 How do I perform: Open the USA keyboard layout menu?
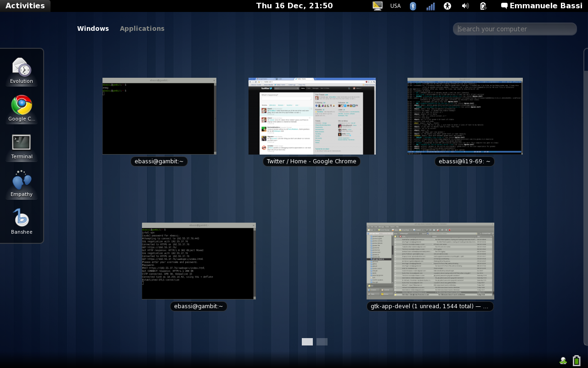coord(395,6)
